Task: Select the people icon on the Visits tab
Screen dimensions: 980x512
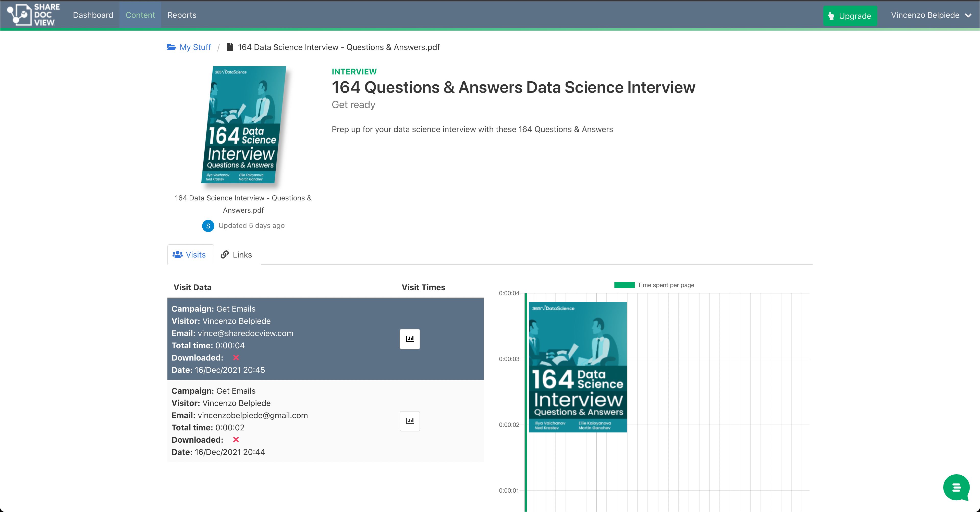Action: click(177, 255)
